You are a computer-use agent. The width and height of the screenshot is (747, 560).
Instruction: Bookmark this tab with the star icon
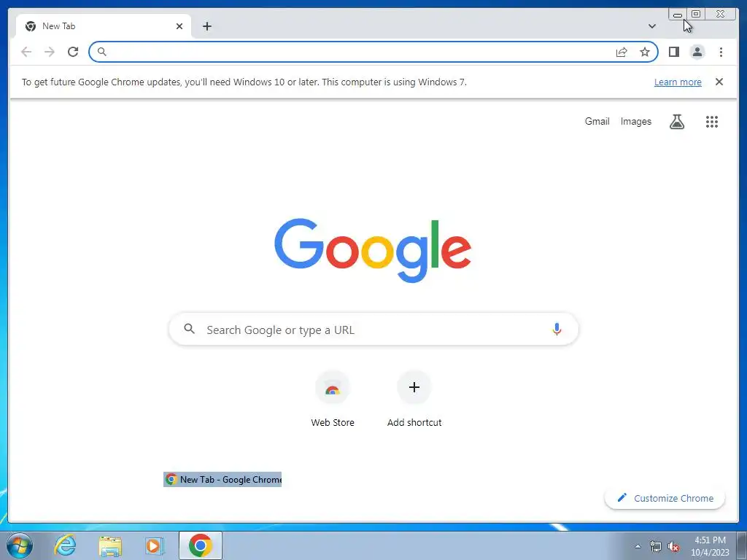pos(645,52)
